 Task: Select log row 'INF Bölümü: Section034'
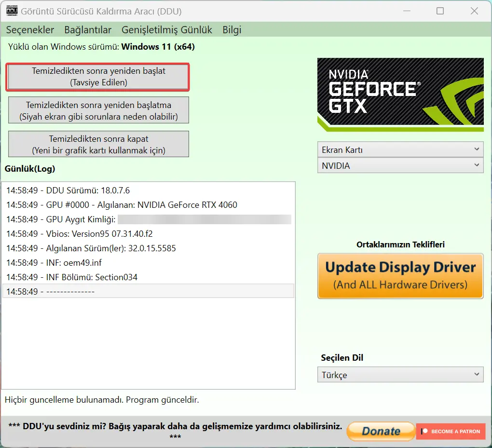(148, 277)
